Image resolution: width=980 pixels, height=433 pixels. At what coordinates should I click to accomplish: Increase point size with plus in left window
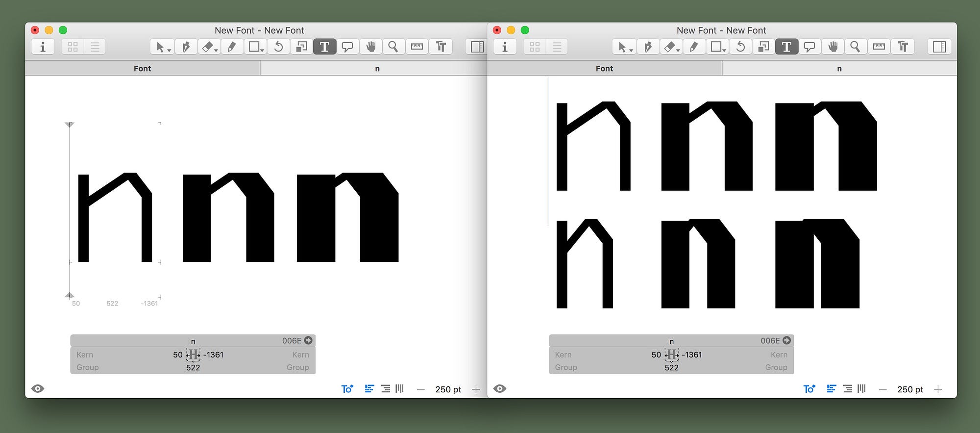(476, 389)
